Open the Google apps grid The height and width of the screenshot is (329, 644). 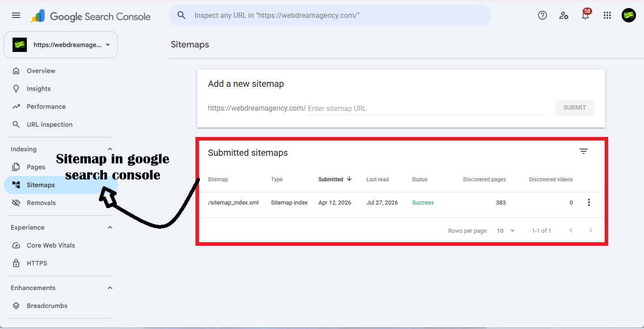(607, 15)
